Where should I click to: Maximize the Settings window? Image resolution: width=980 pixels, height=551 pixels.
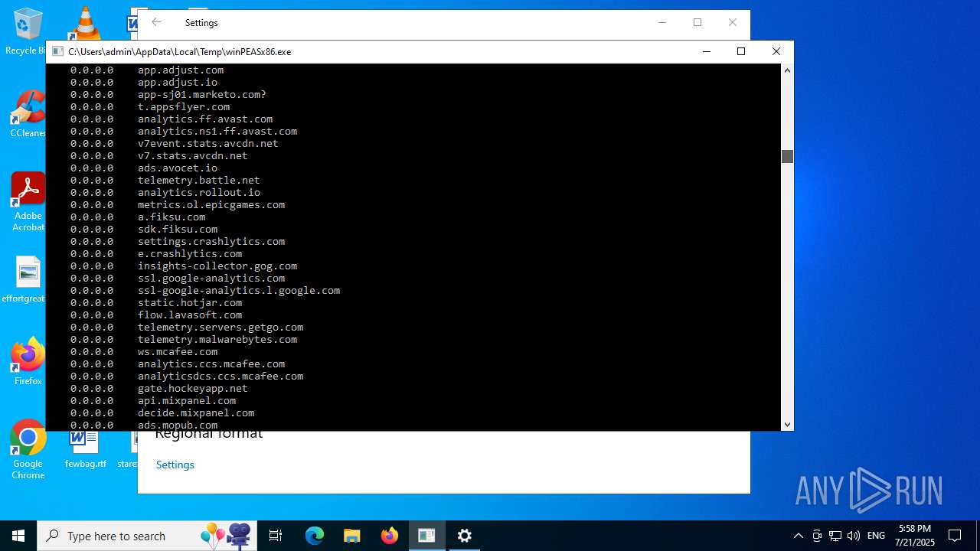(697, 22)
